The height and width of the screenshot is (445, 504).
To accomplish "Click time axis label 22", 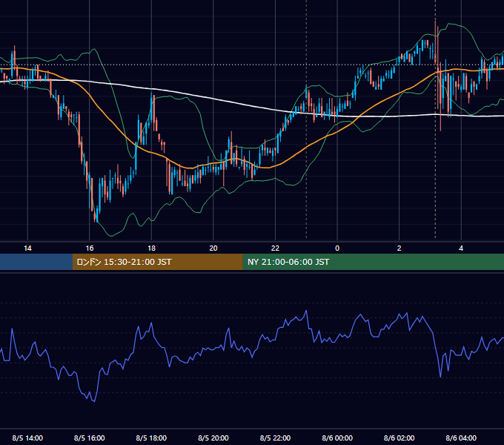I will 275,248.
